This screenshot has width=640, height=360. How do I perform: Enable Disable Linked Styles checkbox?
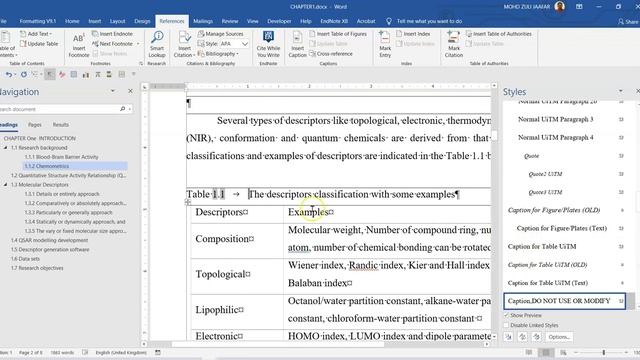[506, 325]
